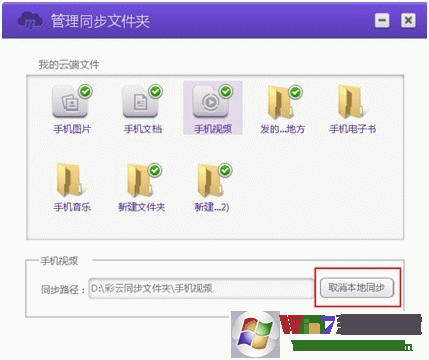This screenshot has width=429, height=360.
Task: Close the 管理同步文件夹 window
Action: [408, 21]
